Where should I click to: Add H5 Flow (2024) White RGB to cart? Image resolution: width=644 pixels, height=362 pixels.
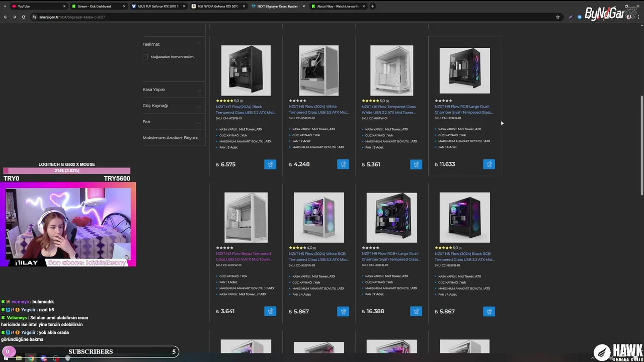point(343,311)
